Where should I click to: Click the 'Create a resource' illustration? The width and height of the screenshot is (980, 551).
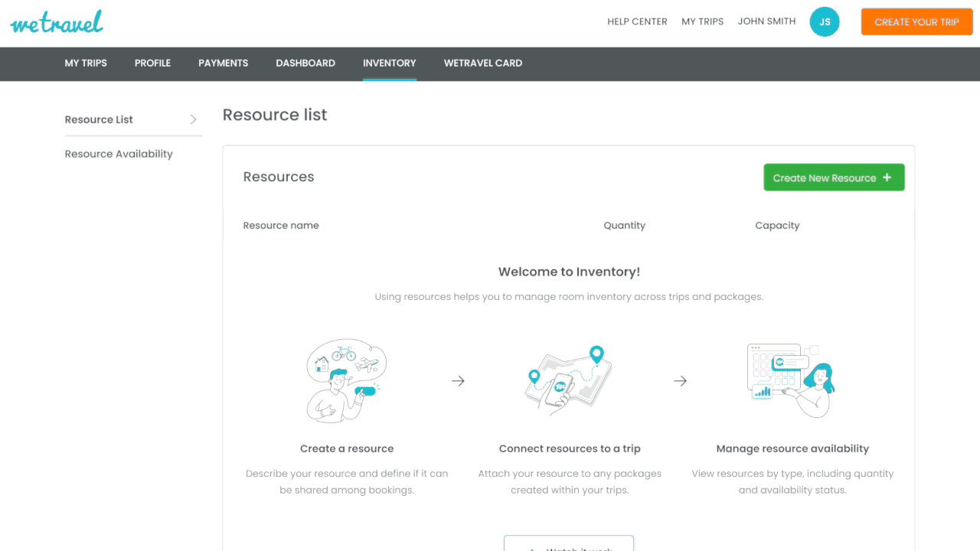pyautogui.click(x=347, y=379)
